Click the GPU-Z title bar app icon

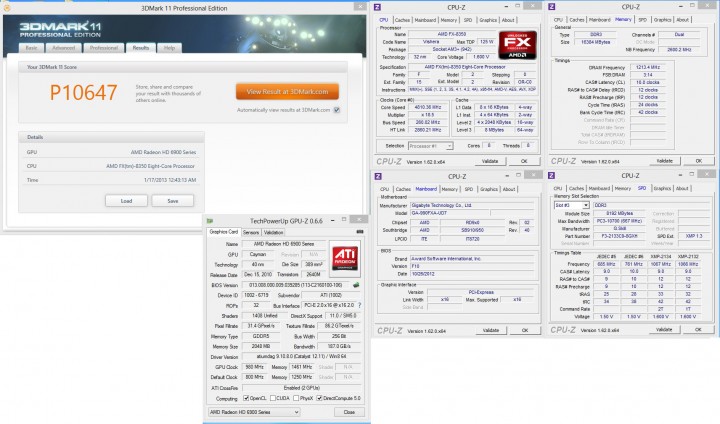(x=210, y=221)
